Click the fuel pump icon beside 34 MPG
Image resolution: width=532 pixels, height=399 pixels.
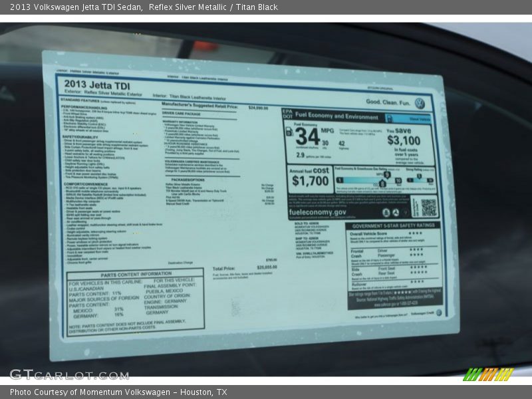pos(289,132)
